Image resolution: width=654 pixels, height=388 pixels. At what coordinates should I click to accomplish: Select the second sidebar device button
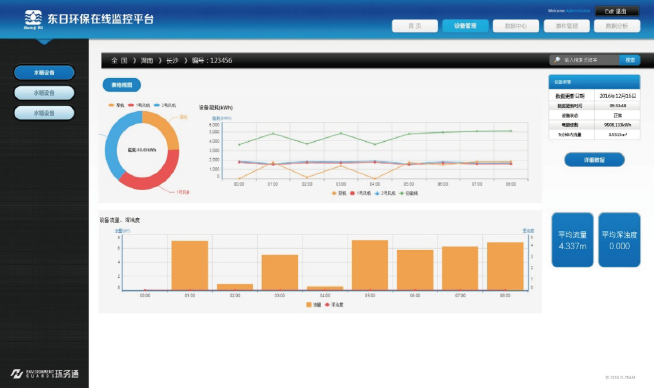pyautogui.click(x=44, y=93)
